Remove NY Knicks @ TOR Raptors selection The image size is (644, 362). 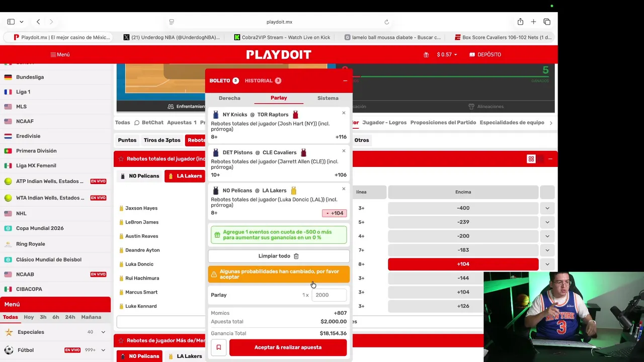[x=344, y=113]
